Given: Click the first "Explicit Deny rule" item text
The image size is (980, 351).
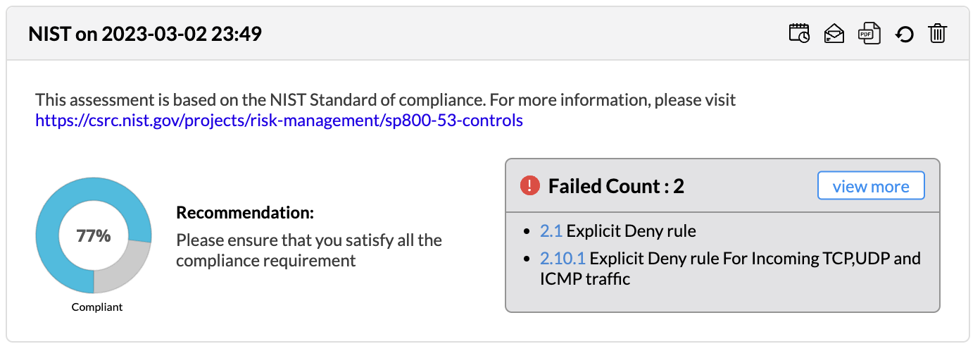Looking at the screenshot, I should coord(631,230).
